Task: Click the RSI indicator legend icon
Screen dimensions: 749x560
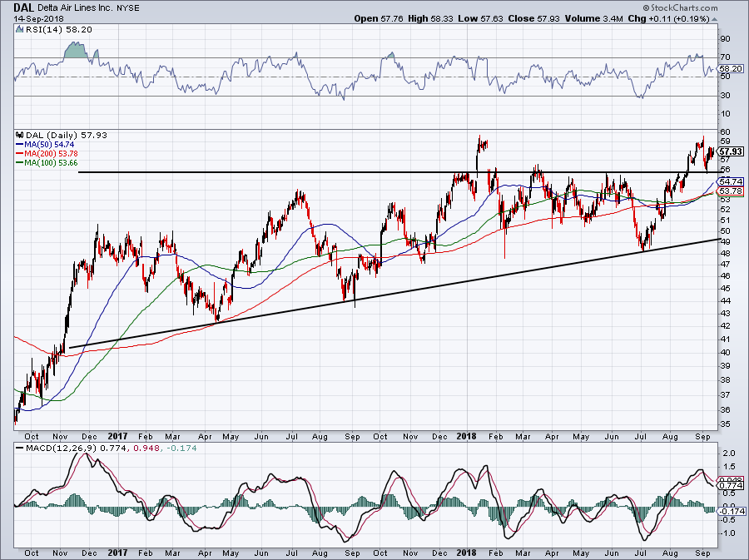Action: coord(19,30)
